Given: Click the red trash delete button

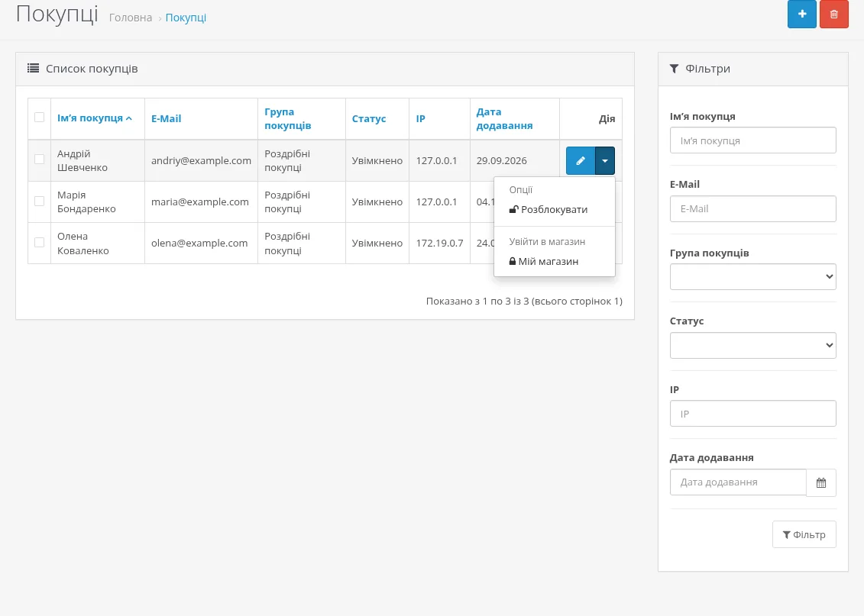Looking at the screenshot, I should (x=834, y=15).
